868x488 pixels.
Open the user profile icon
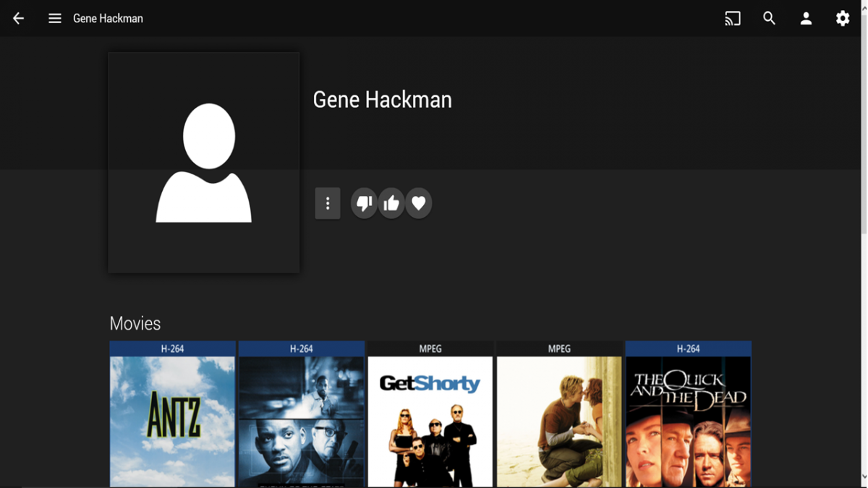tap(806, 19)
